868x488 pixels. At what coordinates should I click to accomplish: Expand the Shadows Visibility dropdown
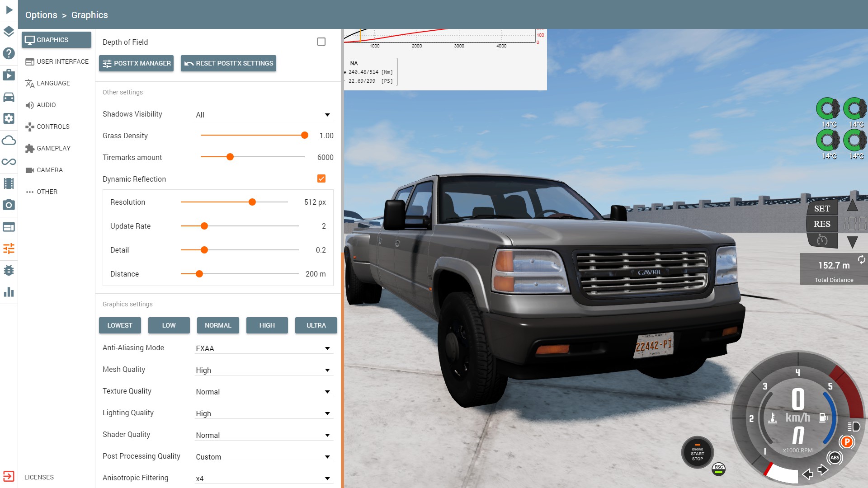(264, 115)
